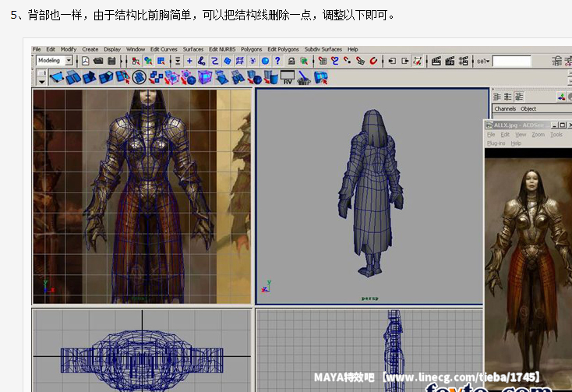Image resolution: width=572 pixels, height=392 pixels.
Task: Open the Plug-ins menu in ACDSee window
Action: 496,143
